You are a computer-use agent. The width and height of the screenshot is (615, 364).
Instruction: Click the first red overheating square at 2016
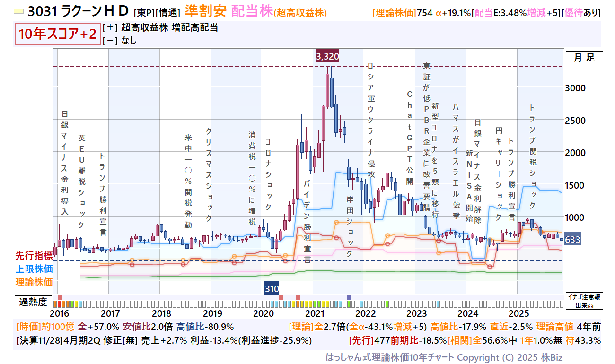(x=60, y=297)
